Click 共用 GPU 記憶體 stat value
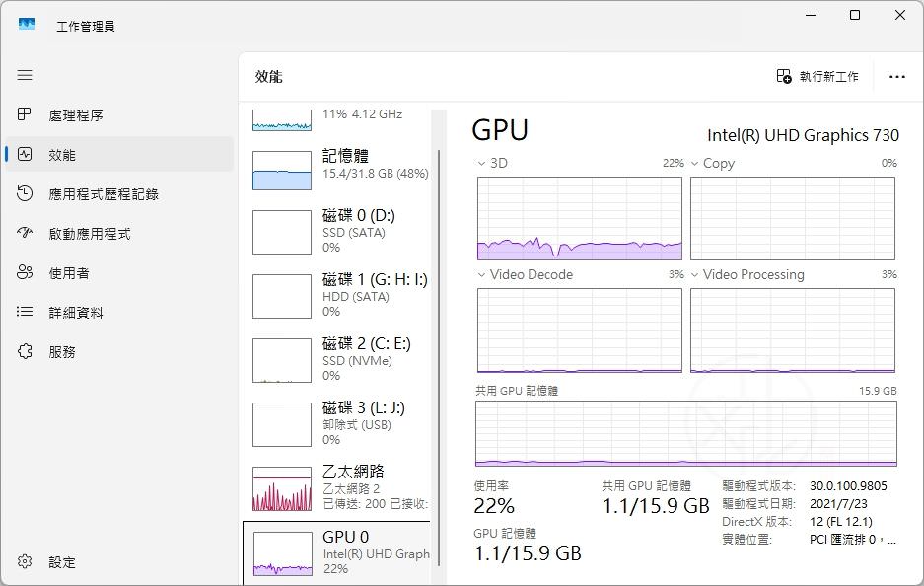This screenshot has height=586, width=924. click(656, 506)
